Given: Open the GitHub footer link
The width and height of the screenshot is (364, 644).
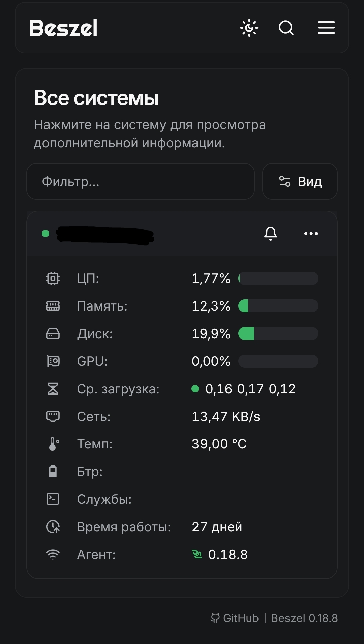Looking at the screenshot, I should click(235, 618).
